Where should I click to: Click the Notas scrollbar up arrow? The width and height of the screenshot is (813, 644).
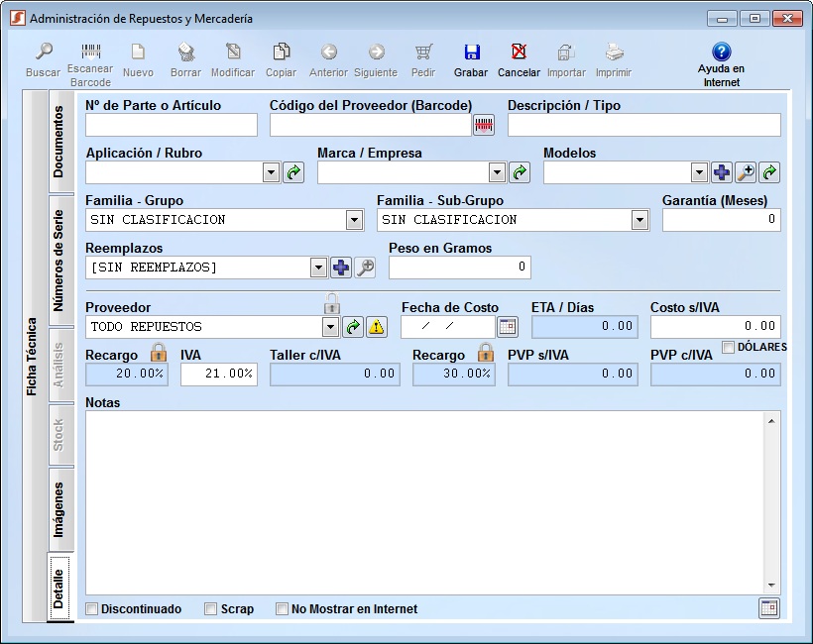pyautogui.click(x=771, y=421)
